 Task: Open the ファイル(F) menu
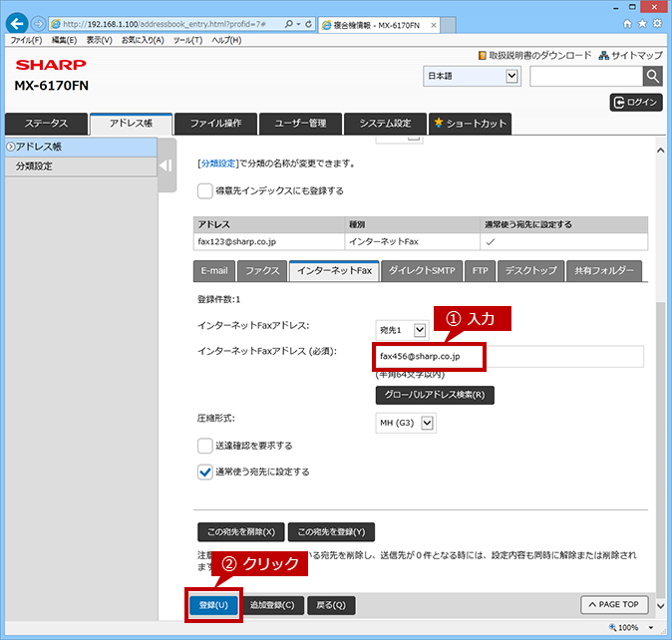pos(26,40)
